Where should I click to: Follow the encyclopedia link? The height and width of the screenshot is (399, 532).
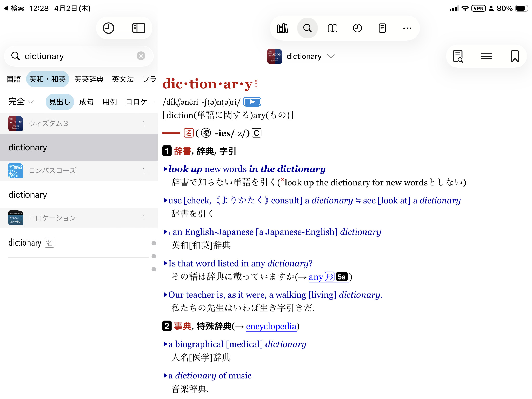tap(271, 326)
